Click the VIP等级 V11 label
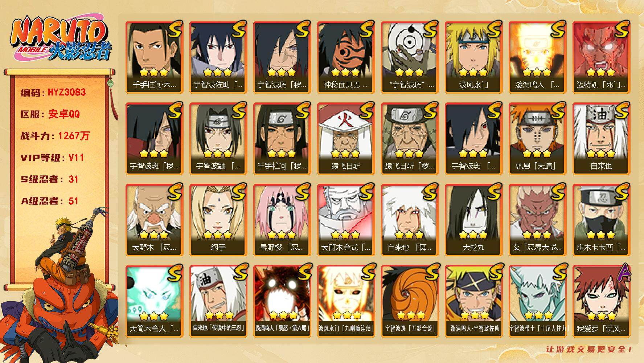 pos(52,158)
